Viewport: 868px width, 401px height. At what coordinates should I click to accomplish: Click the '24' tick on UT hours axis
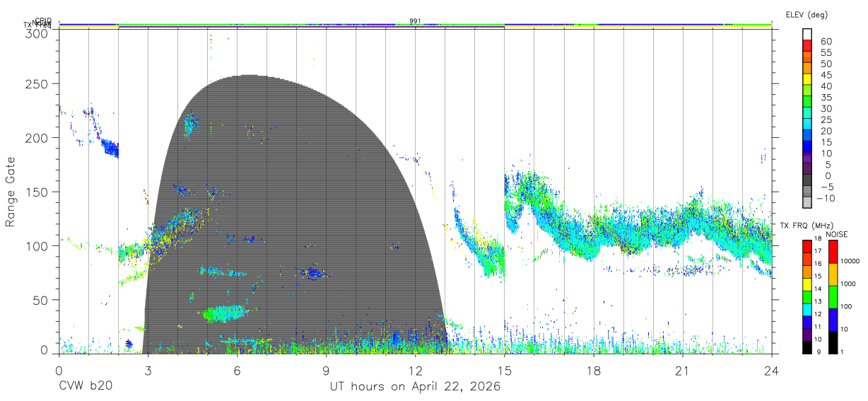tap(772, 371)
